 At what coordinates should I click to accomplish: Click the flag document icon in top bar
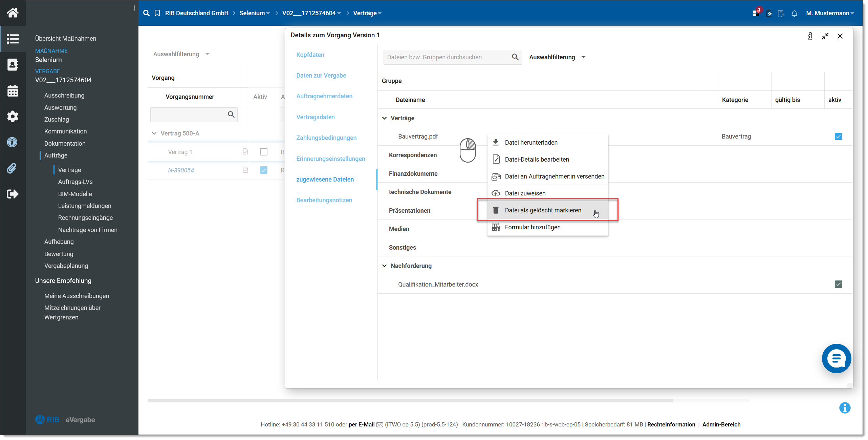pos(781,13)
